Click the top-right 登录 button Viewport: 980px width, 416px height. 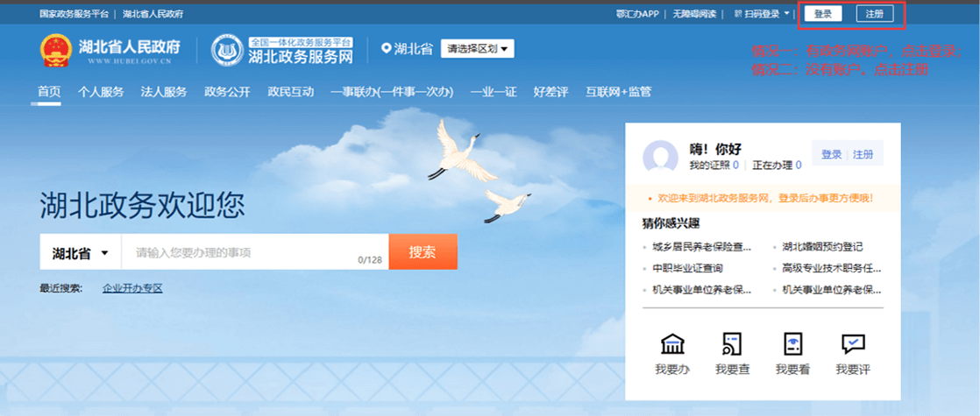point(823,14)
